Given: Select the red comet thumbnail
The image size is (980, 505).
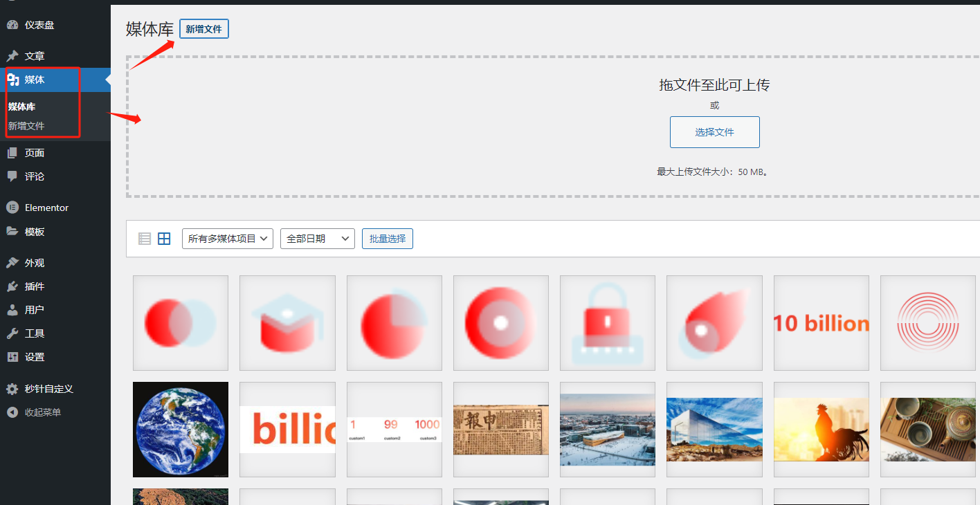Looking at the screenshot, I should (714, 323).
